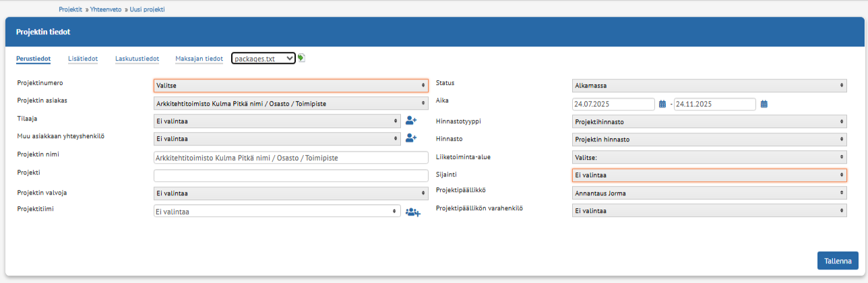The height and width of the screenshot is (283, 868).
Task: Go to Projektit breadcrumb link
Action: [71, 9]
